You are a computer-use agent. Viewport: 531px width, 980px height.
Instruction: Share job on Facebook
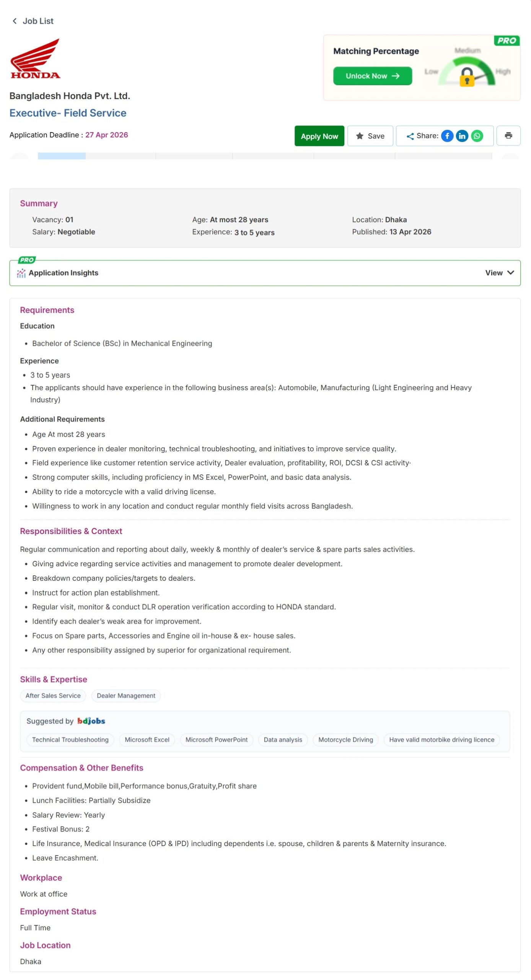coord(446,136)
